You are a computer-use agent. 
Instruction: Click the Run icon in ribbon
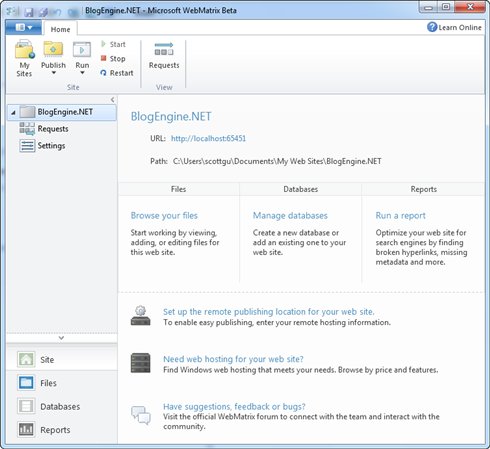82,50
